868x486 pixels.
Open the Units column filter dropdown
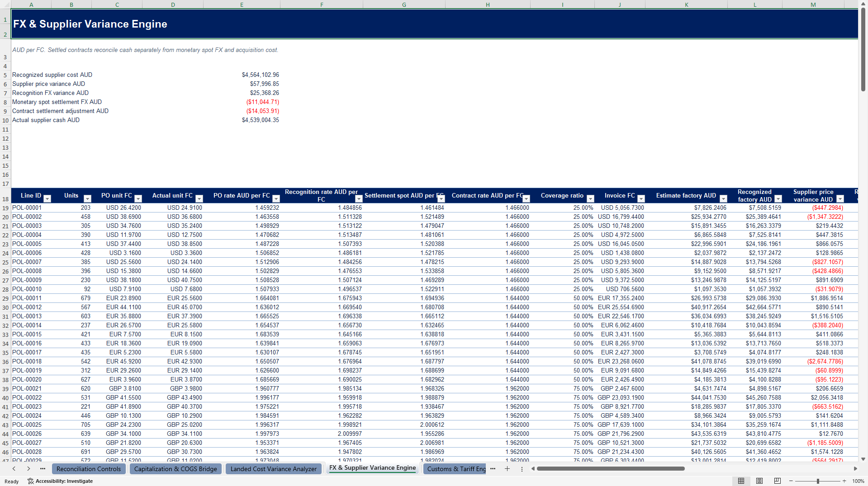coord(87,199)
